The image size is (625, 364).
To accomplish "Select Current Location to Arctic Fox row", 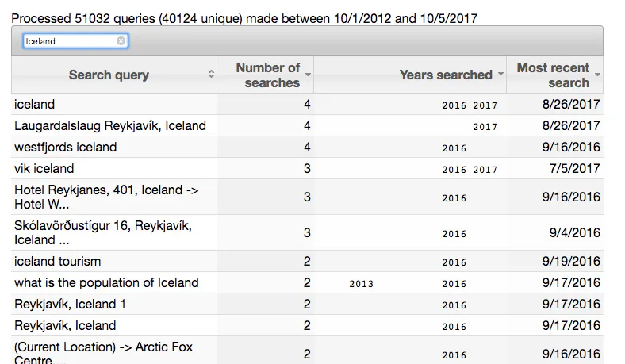I will [x=307, y=350].
